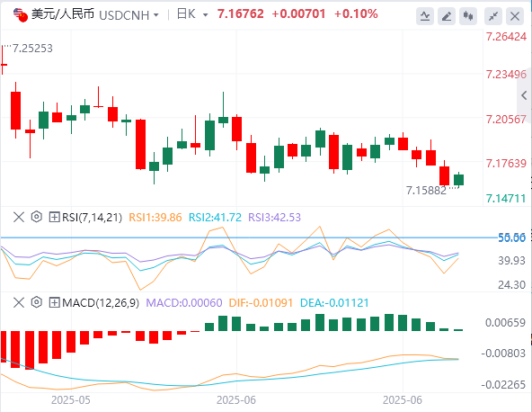Image resolution: width=532 pixels, height=412 pixels.
Task: Close the chart with X button
Action: pyautogui.click(x=515, y=16)
